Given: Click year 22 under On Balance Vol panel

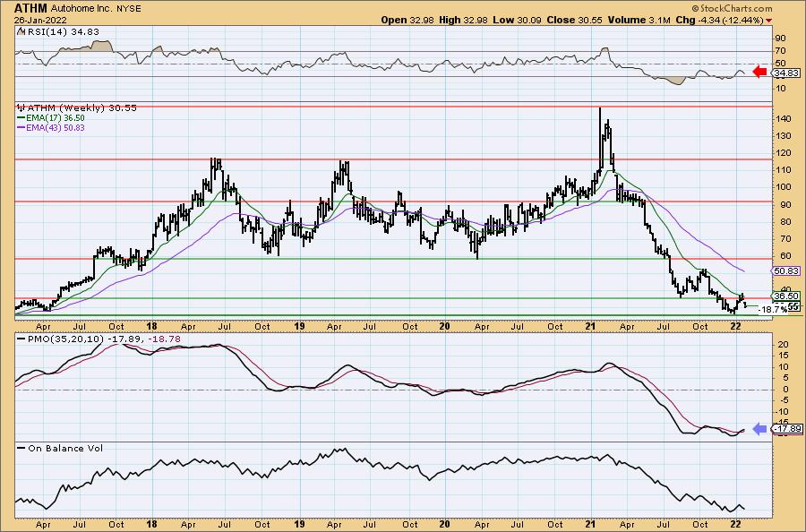Looking at the screenshot, I should [x=736, y=524].
